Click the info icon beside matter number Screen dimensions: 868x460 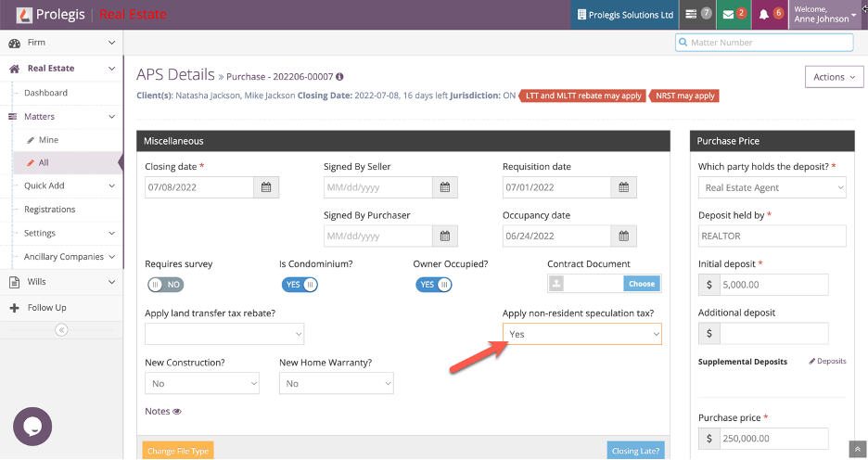[x=339, y=77]
